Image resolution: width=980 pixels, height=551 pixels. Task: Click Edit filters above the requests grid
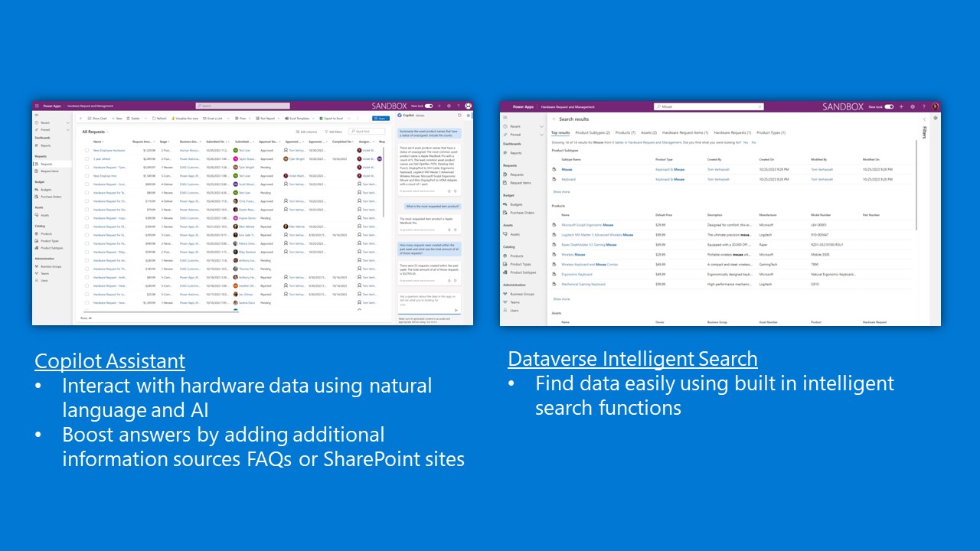tap(334, 132)
